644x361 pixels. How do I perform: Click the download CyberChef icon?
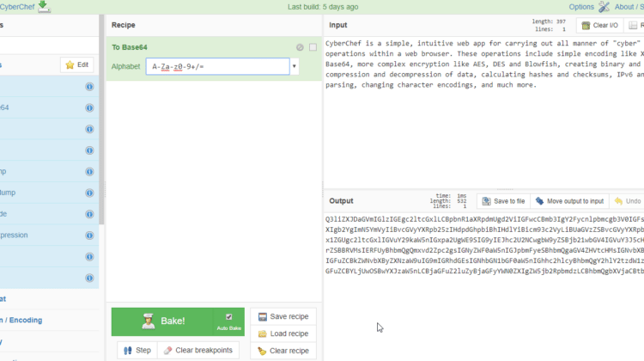(43, 7)
